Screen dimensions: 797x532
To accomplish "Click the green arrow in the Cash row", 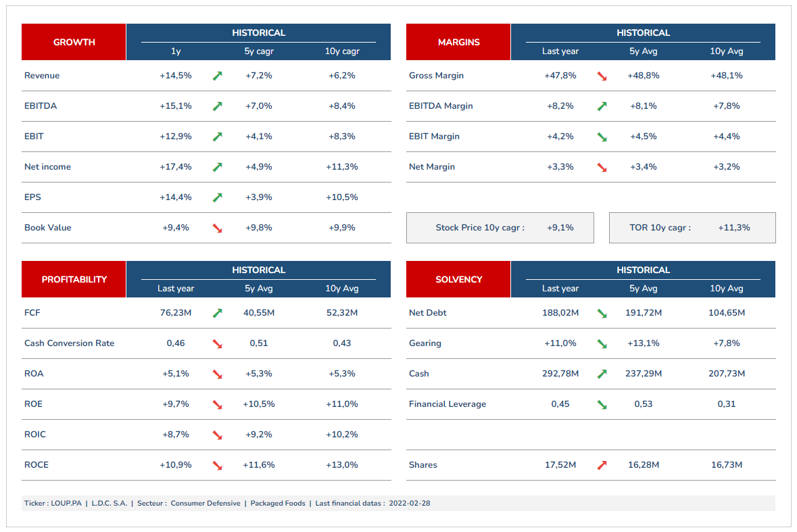I will pos(602,374).
